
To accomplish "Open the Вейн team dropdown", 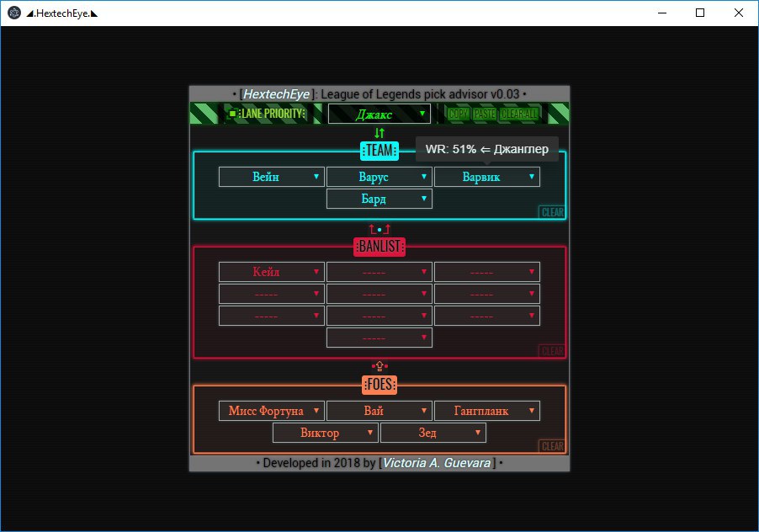I will pos(272,177).
